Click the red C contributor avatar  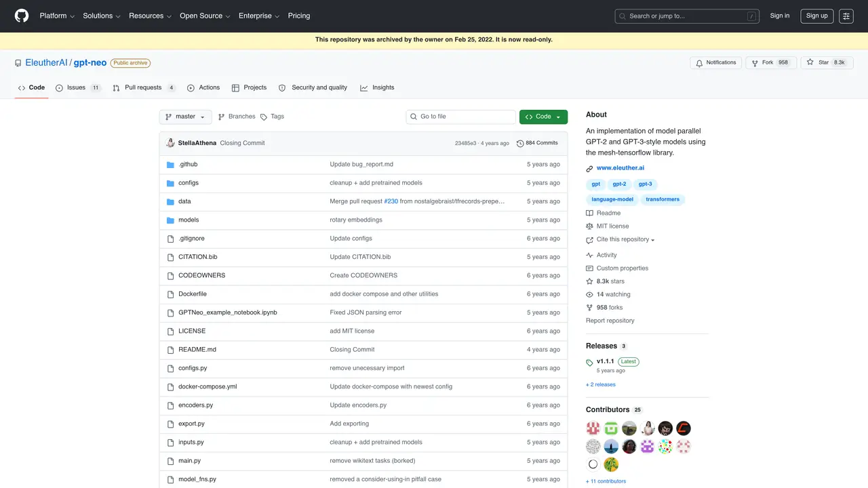coord(684,428)
